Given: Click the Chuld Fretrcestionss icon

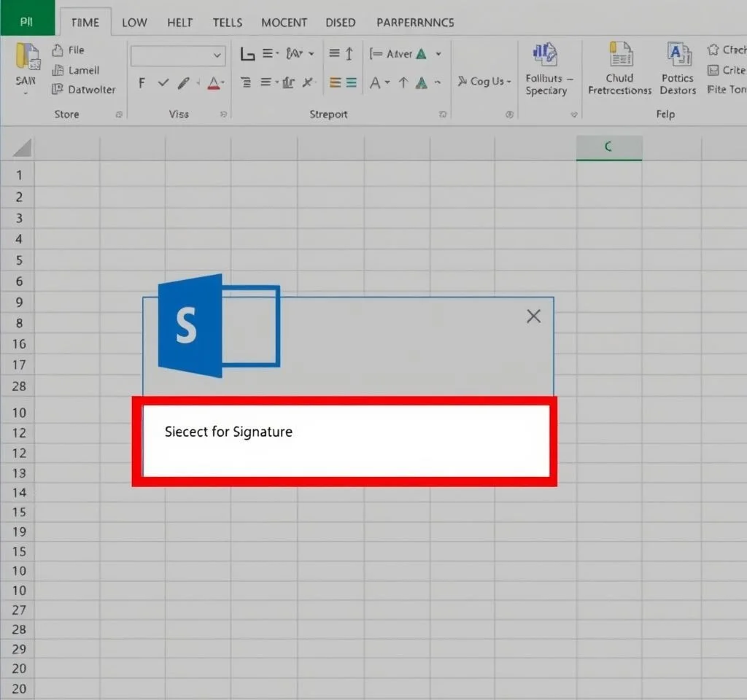Looking at the screenshot, I should (x=620, y=54).
